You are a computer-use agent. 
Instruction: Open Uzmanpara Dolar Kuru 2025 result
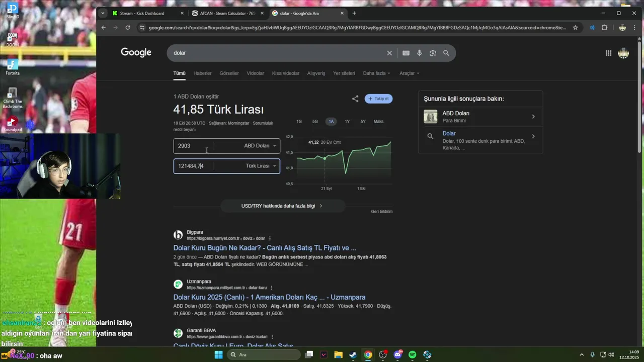click(269, 297)
